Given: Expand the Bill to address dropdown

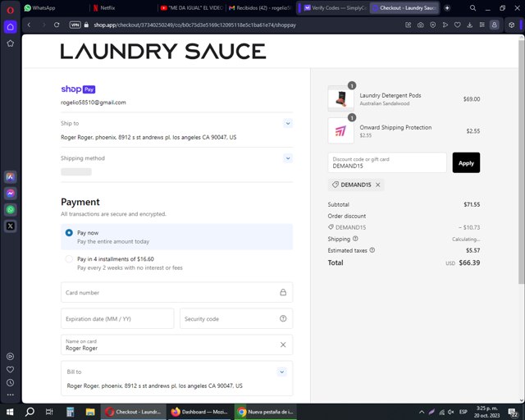Looking at the screenshot, I should coord(281,372).
